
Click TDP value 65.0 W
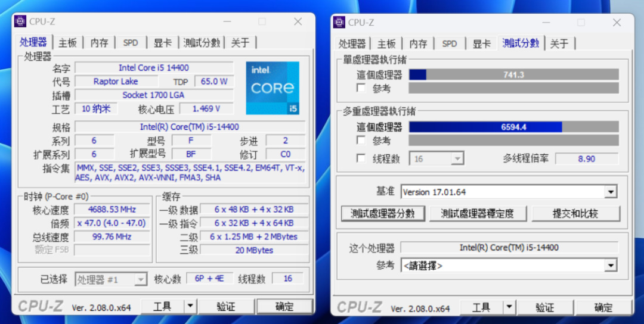(x=214, y=81)
